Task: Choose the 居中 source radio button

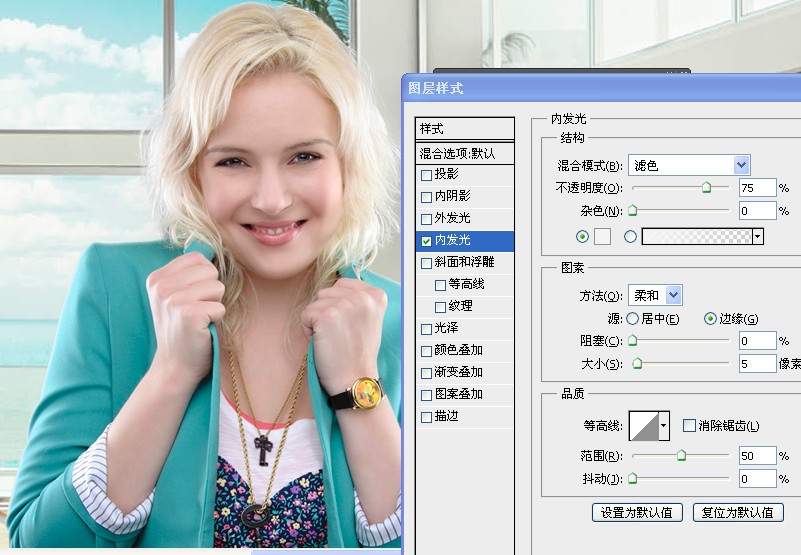Action: [632, 319]
